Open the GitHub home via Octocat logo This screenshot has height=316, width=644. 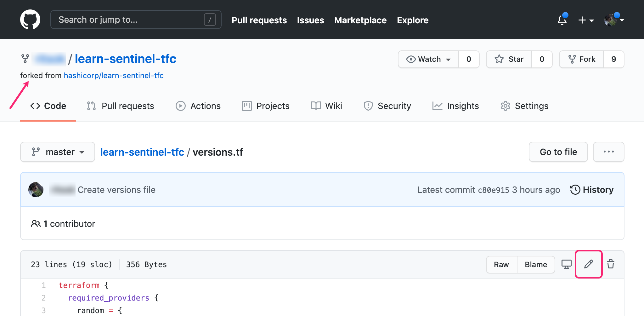click(31, 19)
